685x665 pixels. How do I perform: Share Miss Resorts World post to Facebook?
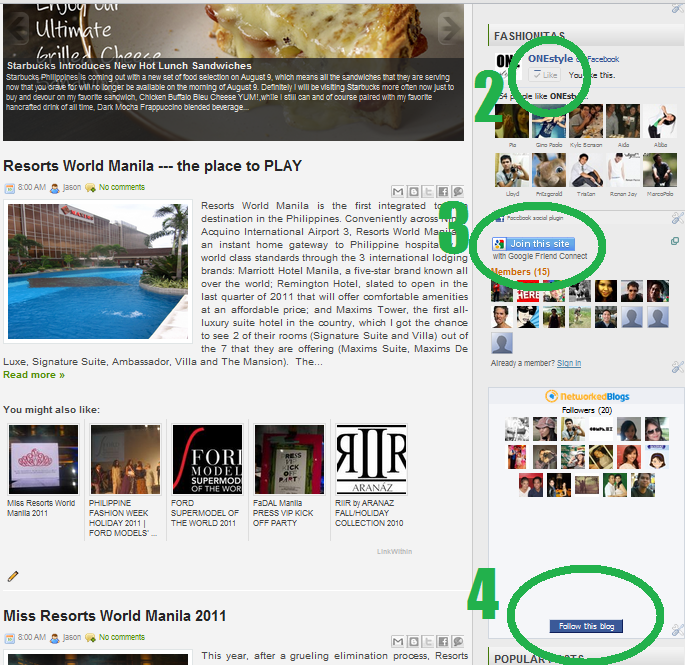point(443,641)
